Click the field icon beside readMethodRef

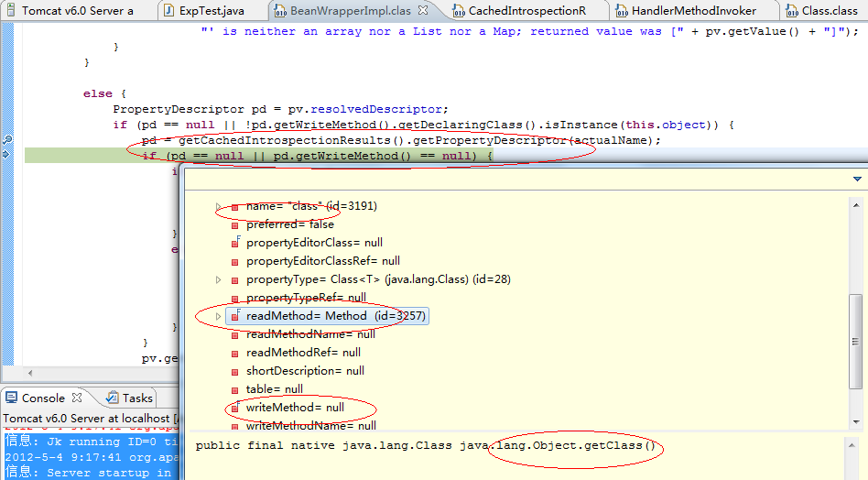pos(234,354)
